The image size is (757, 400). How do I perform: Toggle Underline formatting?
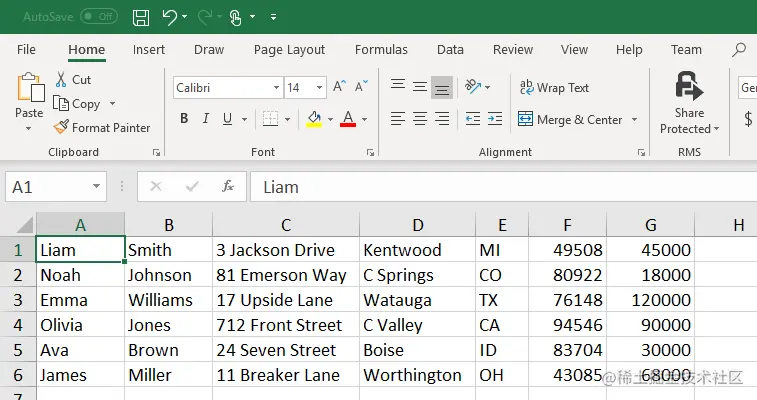click(x=227, y=119)
